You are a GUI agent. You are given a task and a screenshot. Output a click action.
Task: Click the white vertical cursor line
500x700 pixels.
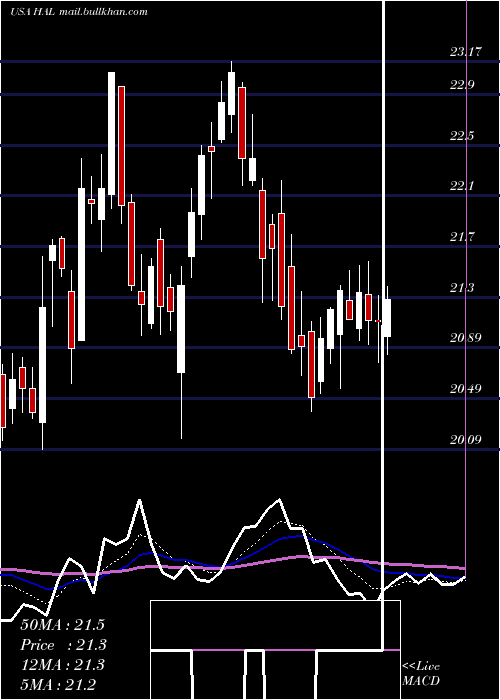(383, 325)
